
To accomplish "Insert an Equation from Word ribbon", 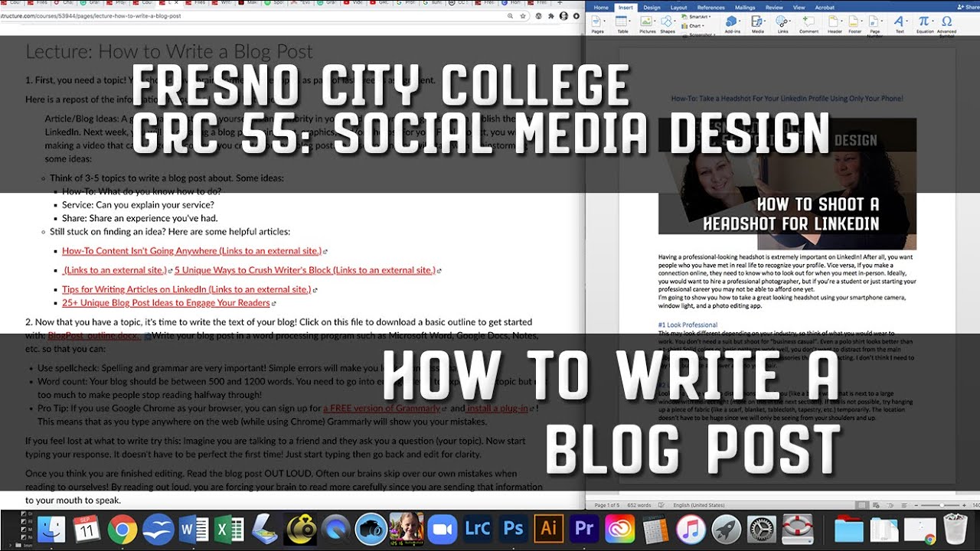I will [x=925, y=24].
